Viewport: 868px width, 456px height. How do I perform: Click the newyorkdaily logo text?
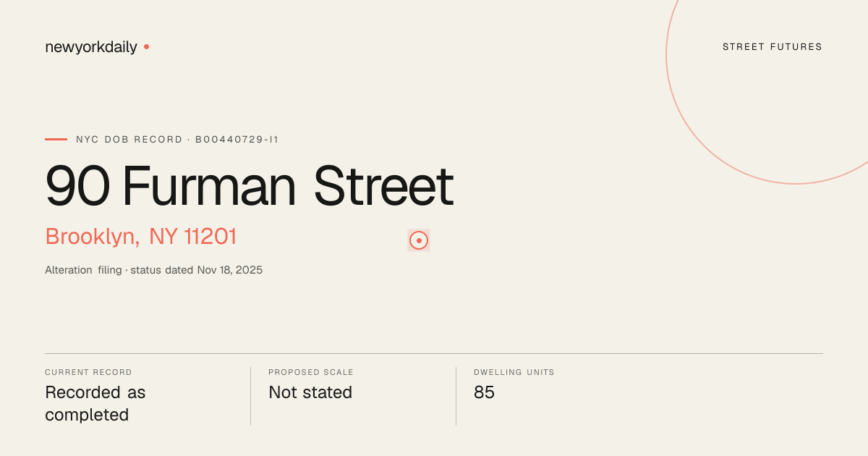91,47
